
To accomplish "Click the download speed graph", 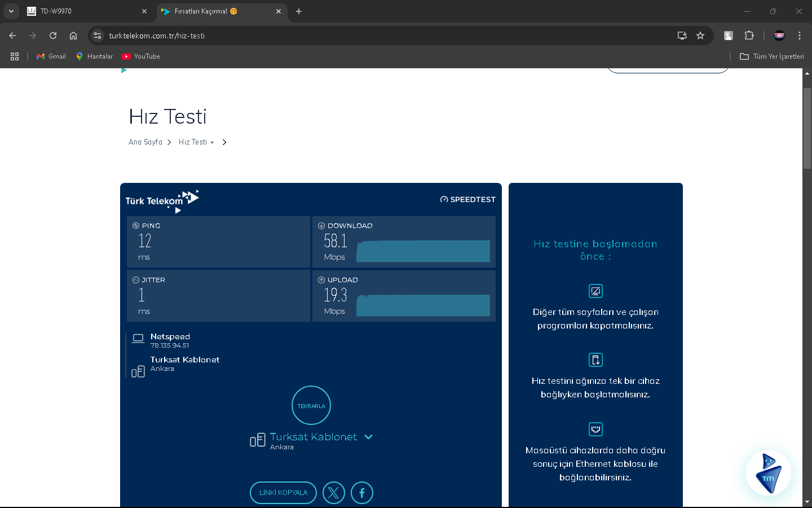I will tap(423, 251).
